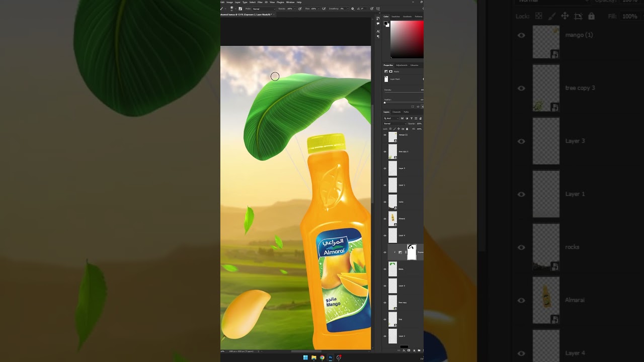This screenshot has width=644, height=362.
Task: Hide the tree copy 3 layer
Action: (x=385, y=151)
